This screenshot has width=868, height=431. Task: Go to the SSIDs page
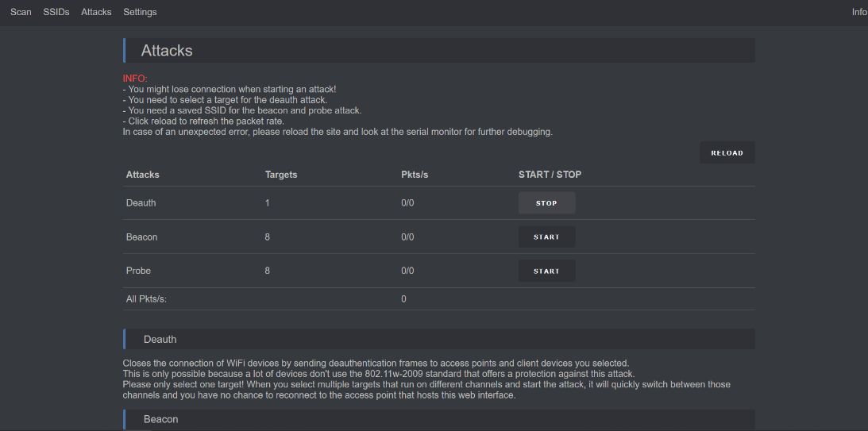tap(56, 12)
